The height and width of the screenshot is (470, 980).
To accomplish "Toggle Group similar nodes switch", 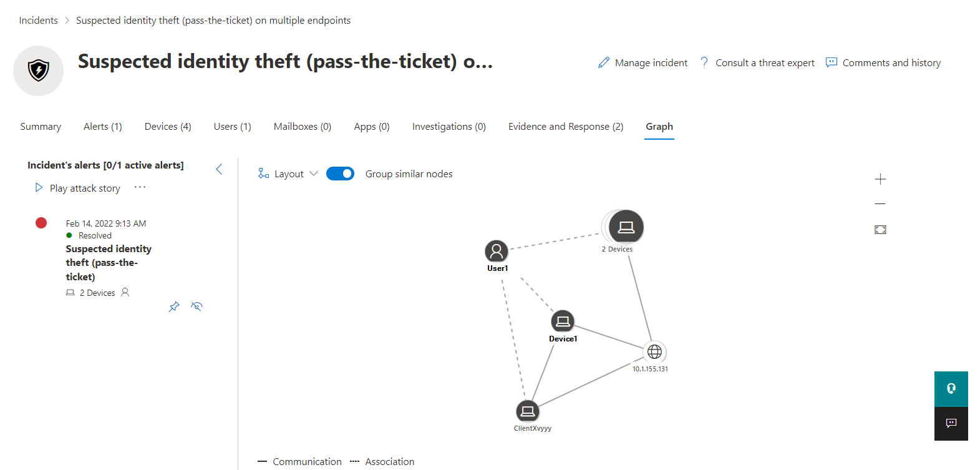I will tap(340, 174).
